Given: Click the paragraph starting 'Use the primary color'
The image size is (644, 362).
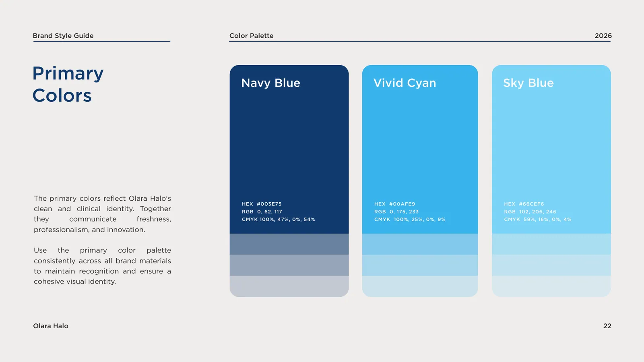Looking at the screenshot, I should 102,266.
